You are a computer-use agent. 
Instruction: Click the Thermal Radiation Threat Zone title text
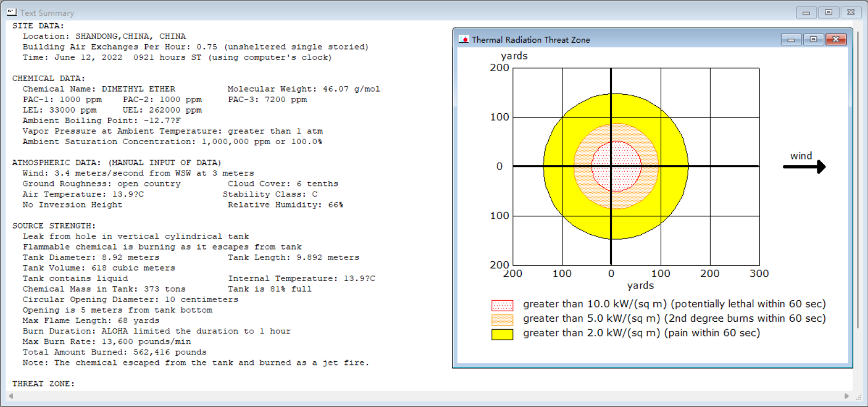point(531,39)
